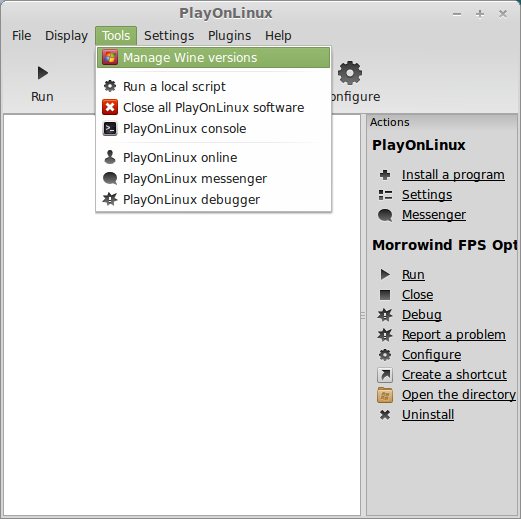Click the red X icon for Close all software

point(110,107)
